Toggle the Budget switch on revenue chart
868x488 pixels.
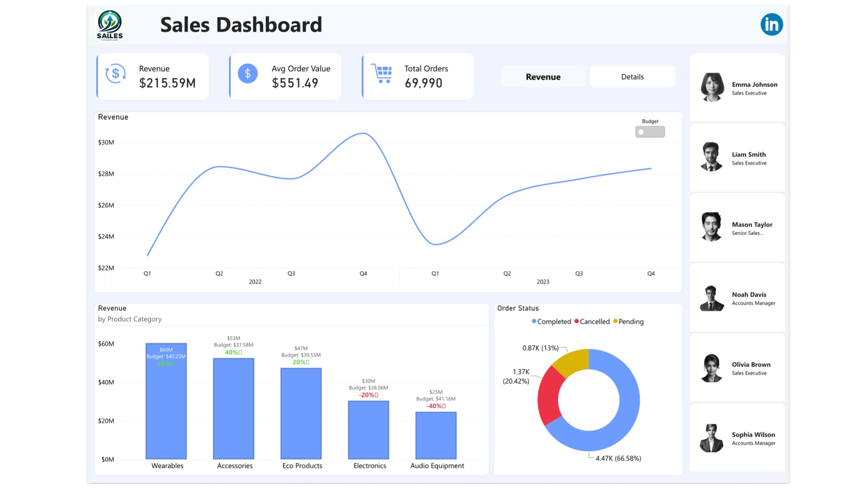pos(650,131)
